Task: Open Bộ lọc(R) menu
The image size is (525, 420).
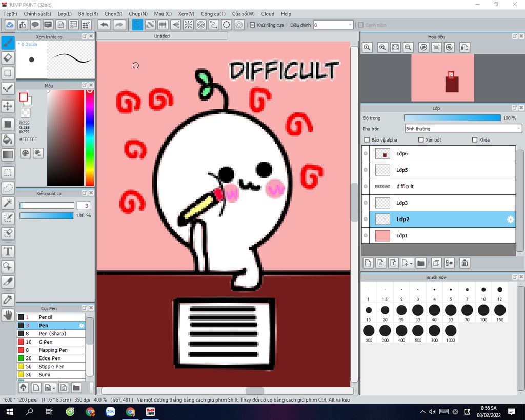Action: [88, 14]
